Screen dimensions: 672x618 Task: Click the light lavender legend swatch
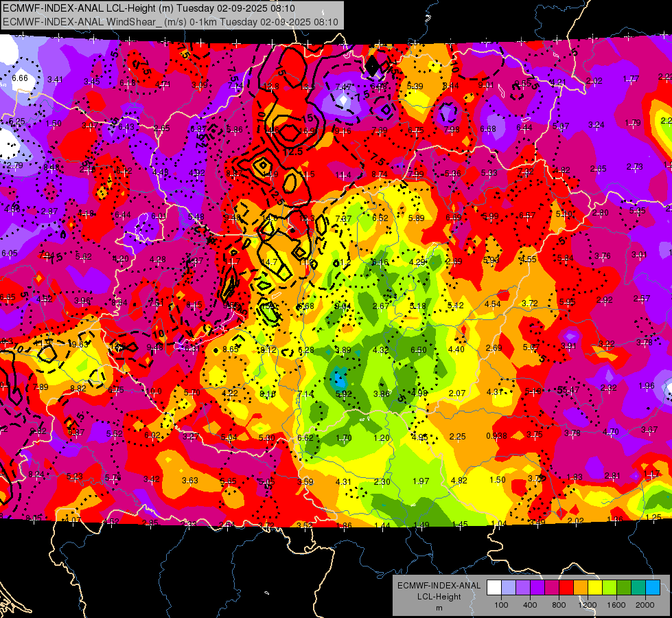click(x=509, y=588)
